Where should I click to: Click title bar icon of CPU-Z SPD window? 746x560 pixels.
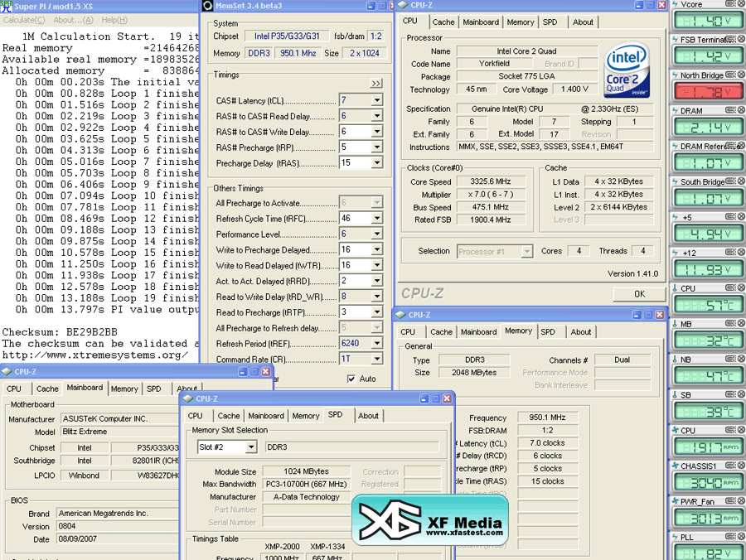pyautogui.click(x=188, y=398)
